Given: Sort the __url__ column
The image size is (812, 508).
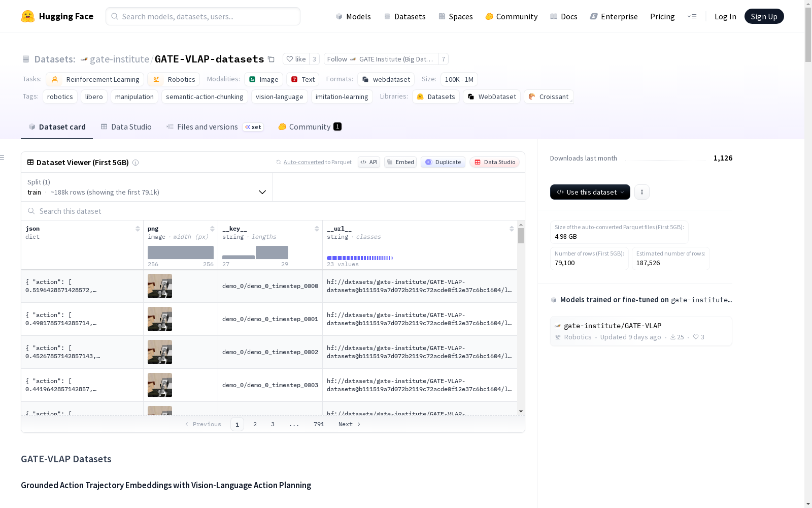Looking at the screenshot, I should [512, 229].
